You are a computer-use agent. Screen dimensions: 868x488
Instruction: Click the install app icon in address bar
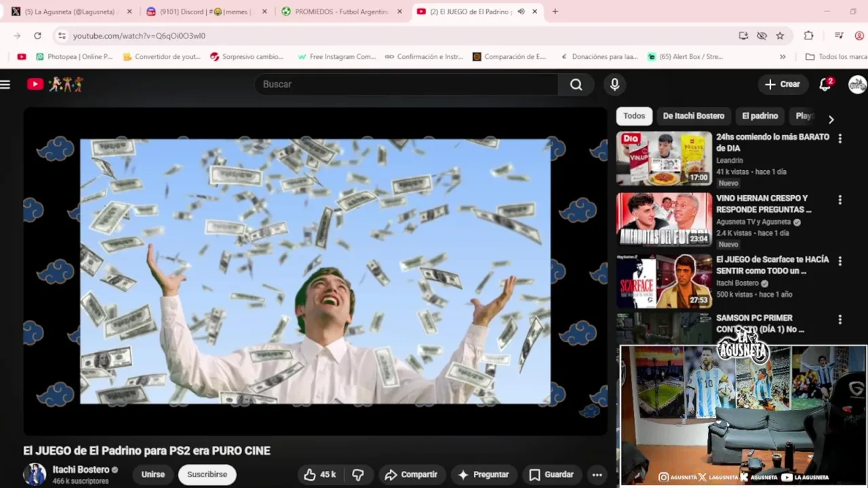(743, 35)
